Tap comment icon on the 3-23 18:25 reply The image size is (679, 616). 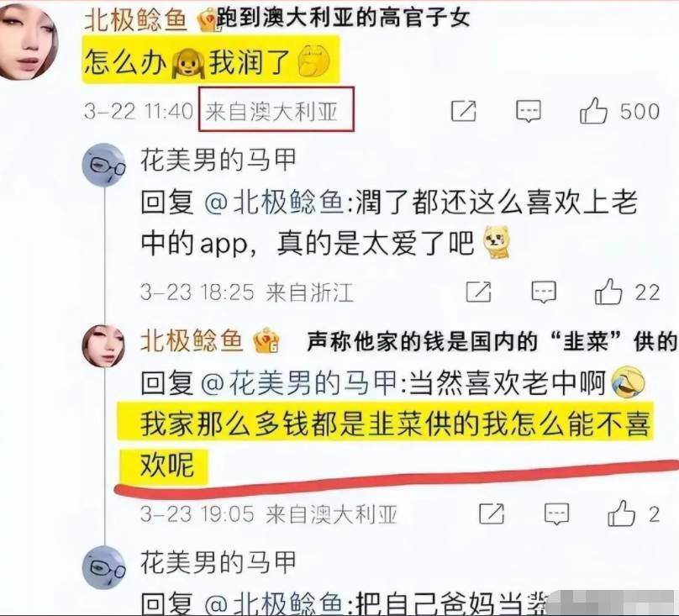coord(544,292)
